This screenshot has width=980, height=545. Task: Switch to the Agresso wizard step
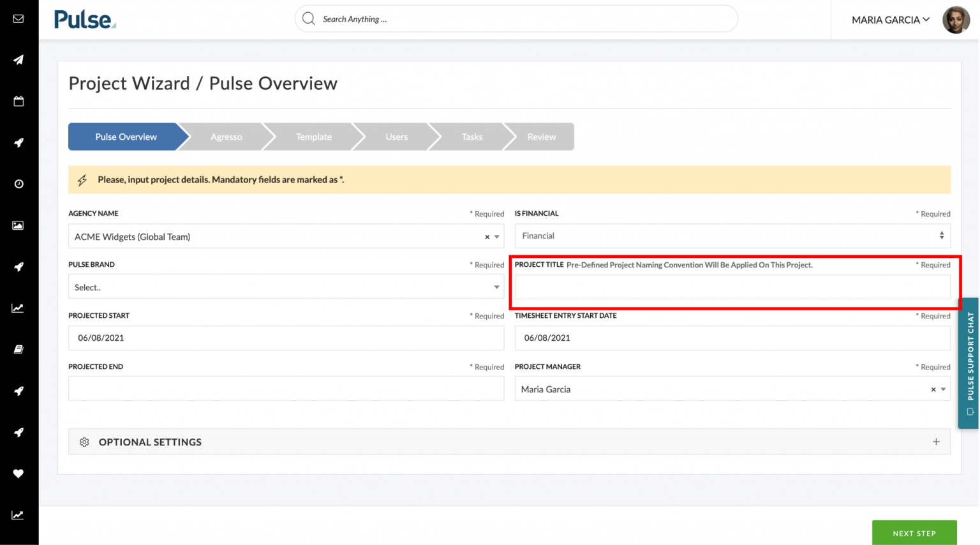point(226,137)
